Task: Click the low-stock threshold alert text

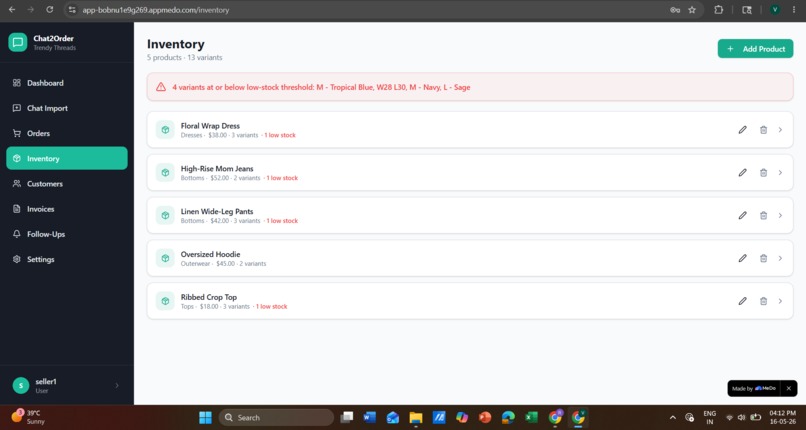Action: (321, 87)
